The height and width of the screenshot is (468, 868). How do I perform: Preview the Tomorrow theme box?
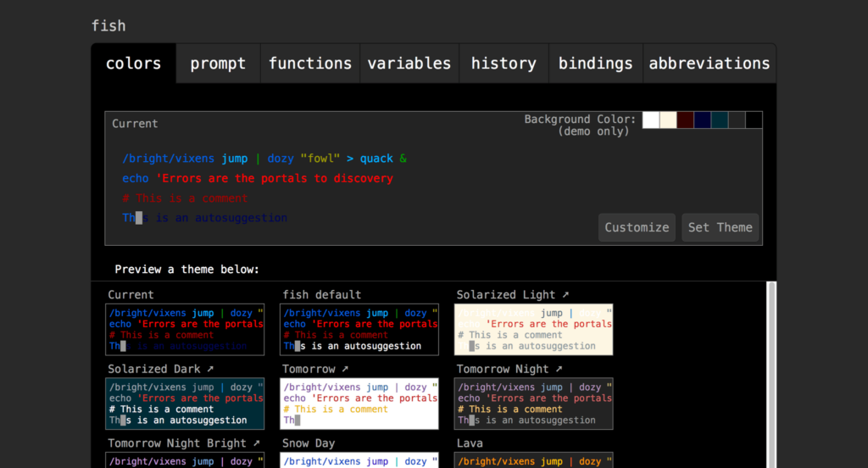[x=359, y=404]
